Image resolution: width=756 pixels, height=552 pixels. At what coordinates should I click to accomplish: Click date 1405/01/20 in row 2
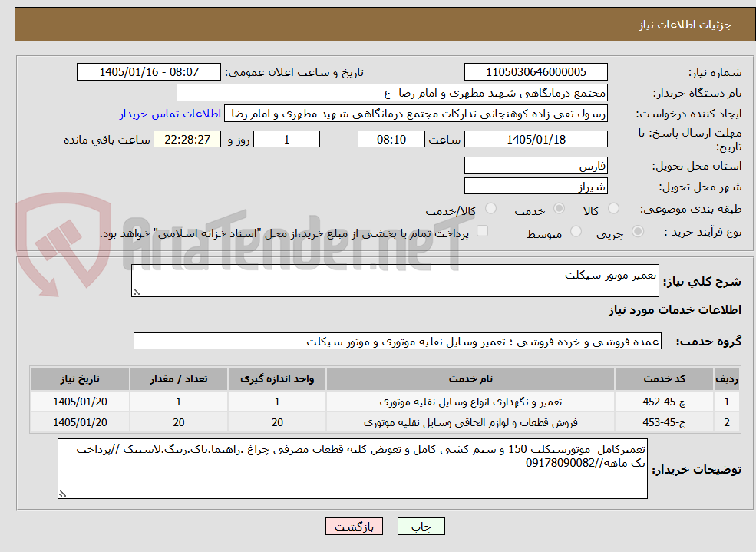(80, 422)
